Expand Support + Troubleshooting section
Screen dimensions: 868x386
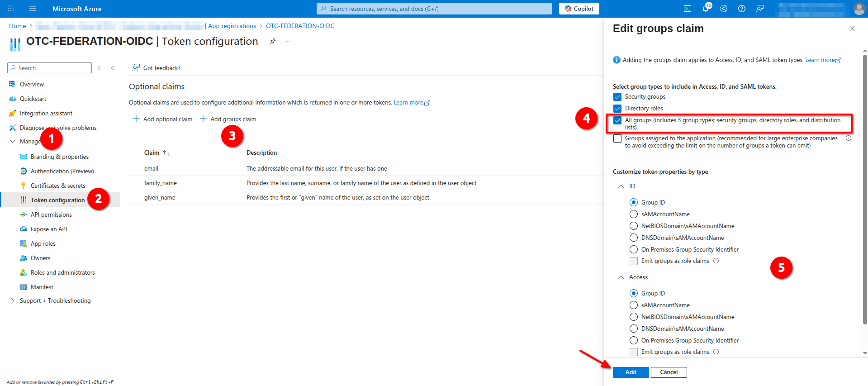tap(12, 301)
